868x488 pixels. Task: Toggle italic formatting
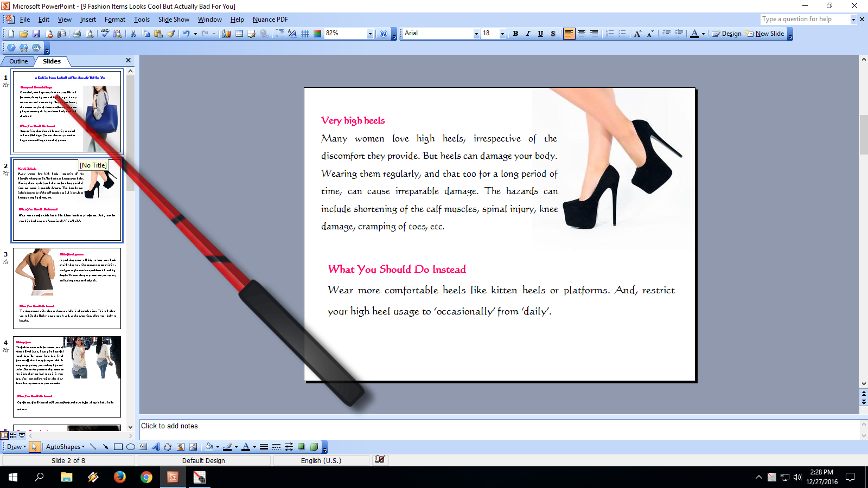click(527, 34)
